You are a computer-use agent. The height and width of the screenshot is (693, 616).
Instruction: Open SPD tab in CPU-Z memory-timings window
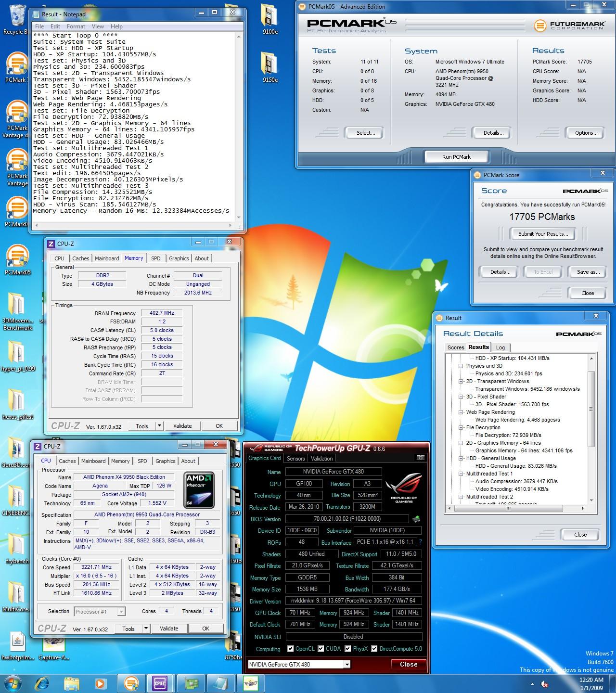pos(156,258)
